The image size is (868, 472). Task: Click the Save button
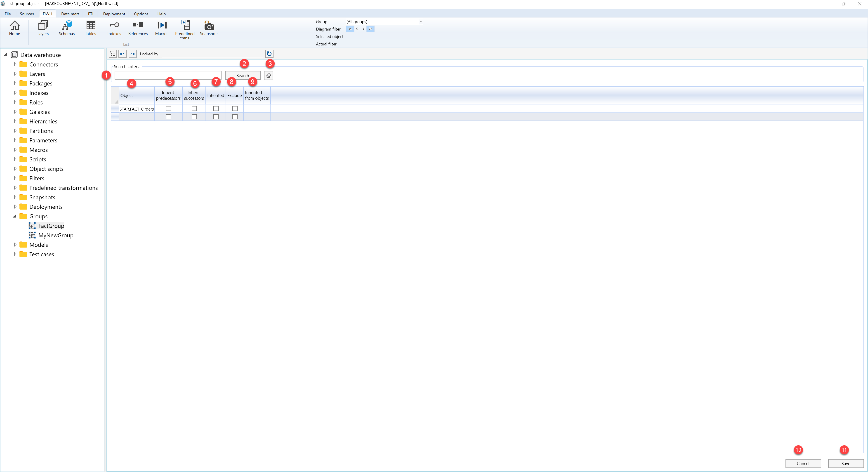846,463
